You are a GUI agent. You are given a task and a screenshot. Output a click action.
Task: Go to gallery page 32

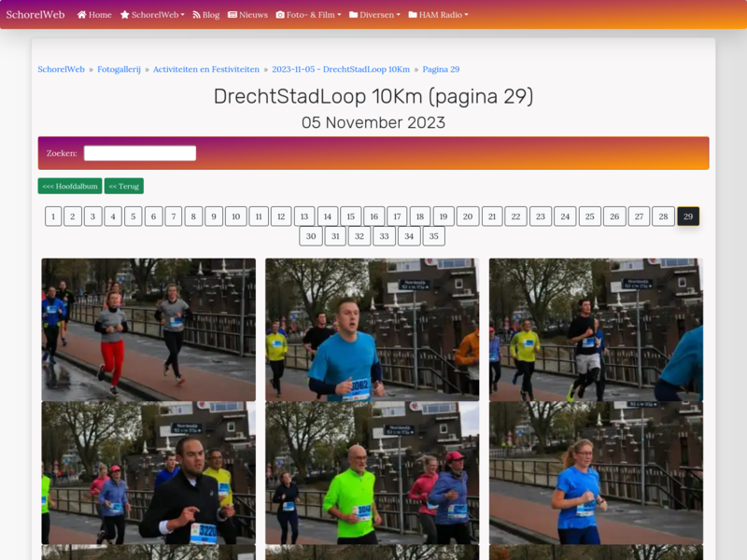(x=359, y=236)
